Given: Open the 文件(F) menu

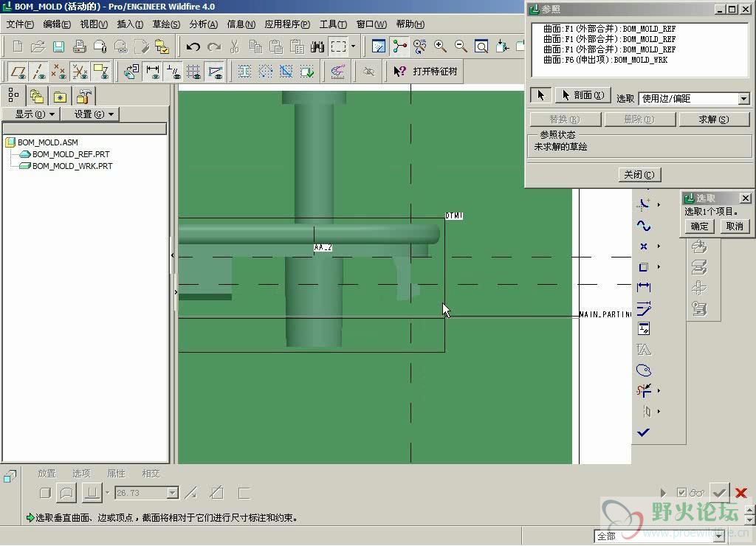Looking at the screenshot, I should [x=20, y=24].
